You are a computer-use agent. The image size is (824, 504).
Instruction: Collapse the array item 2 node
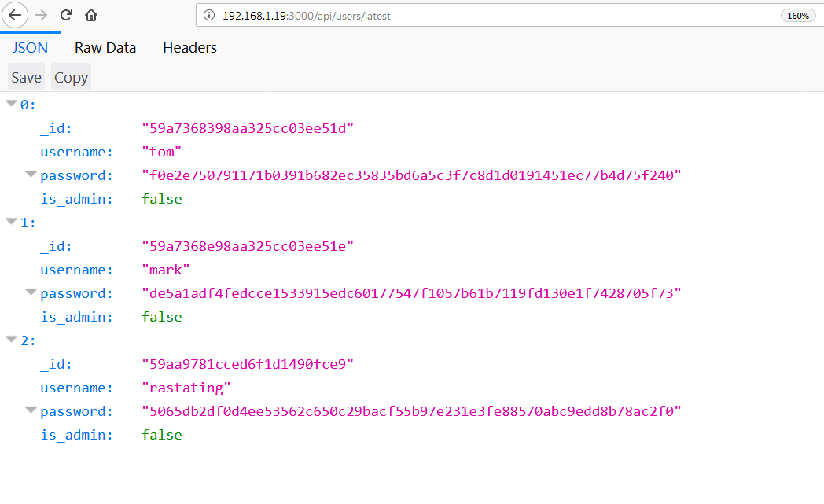tap(12, 340)
